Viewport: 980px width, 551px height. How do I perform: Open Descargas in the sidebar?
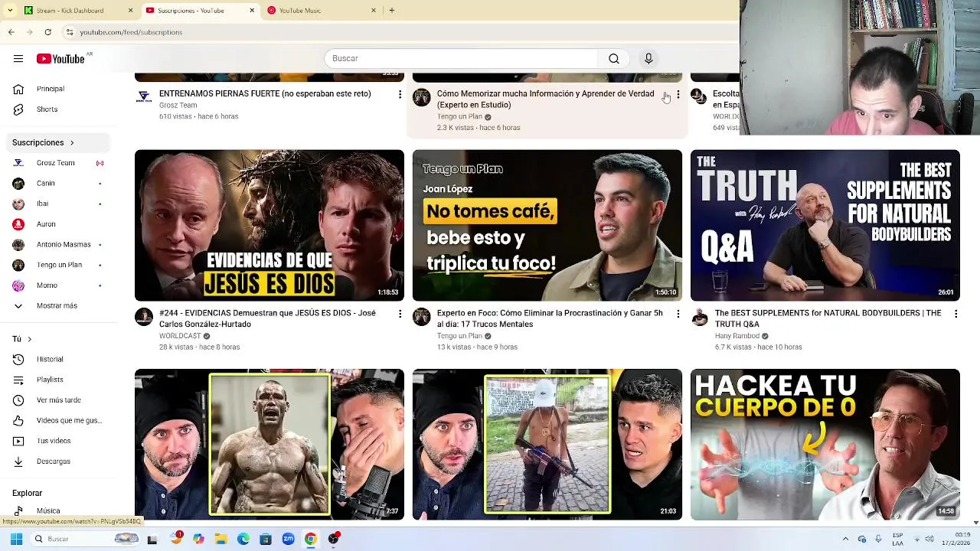pyautogui.click(x=57, y=461)
